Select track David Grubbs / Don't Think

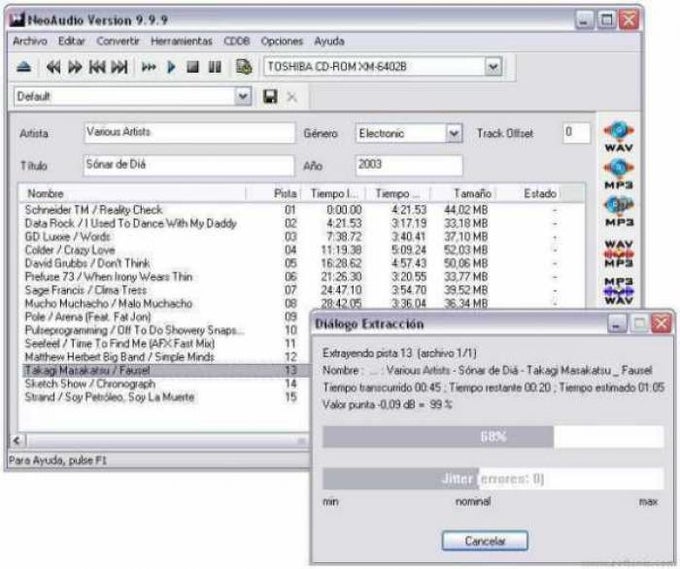click(87, 263)
